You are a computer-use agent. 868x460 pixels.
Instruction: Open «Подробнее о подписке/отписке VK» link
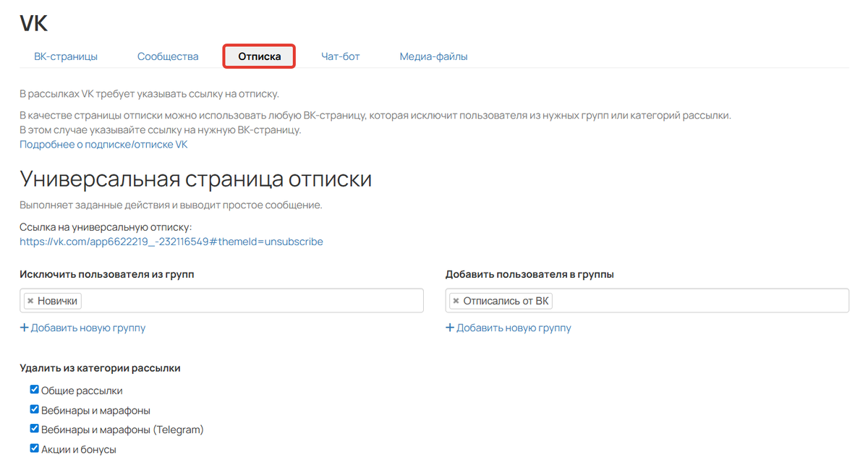(x=103, y=144)
